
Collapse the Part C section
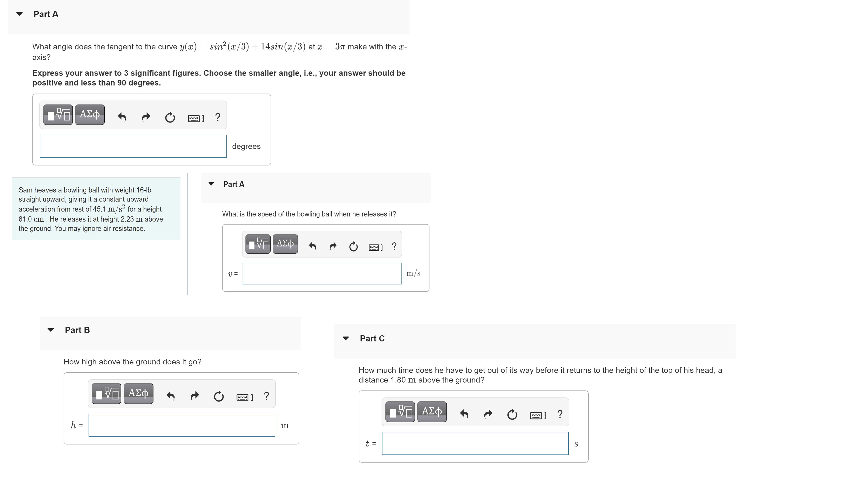(x=346, y=338)
